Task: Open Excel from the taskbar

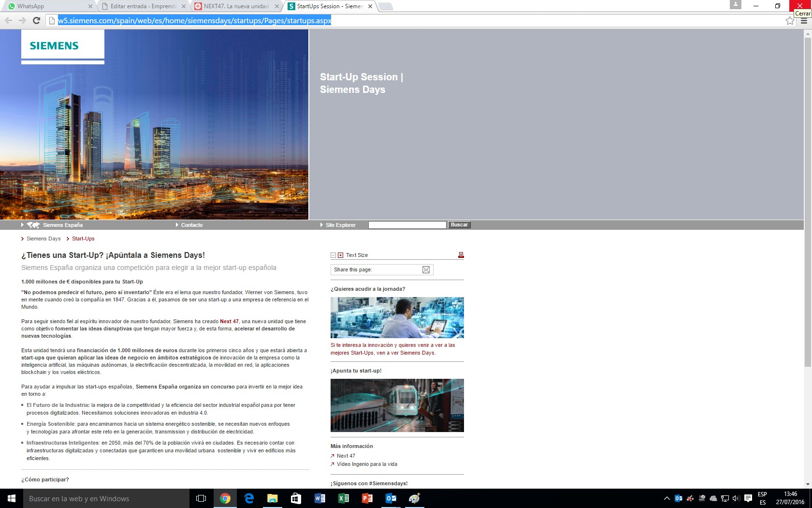Action: pos(343,498)
